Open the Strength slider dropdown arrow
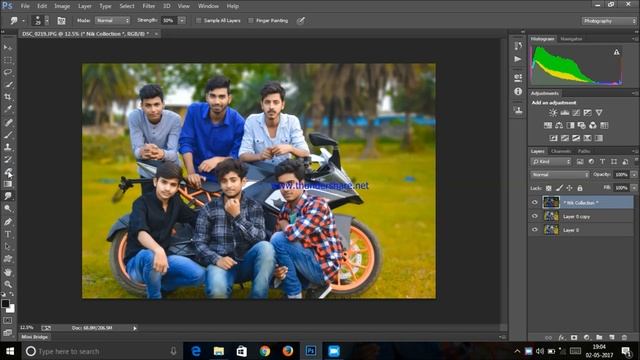The width and height of the screenshot is (640, 360). click(182, 20)
